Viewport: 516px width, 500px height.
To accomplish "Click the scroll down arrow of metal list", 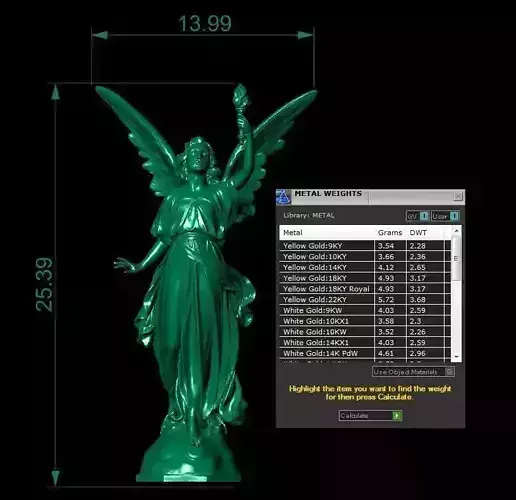I will (456, 357).
